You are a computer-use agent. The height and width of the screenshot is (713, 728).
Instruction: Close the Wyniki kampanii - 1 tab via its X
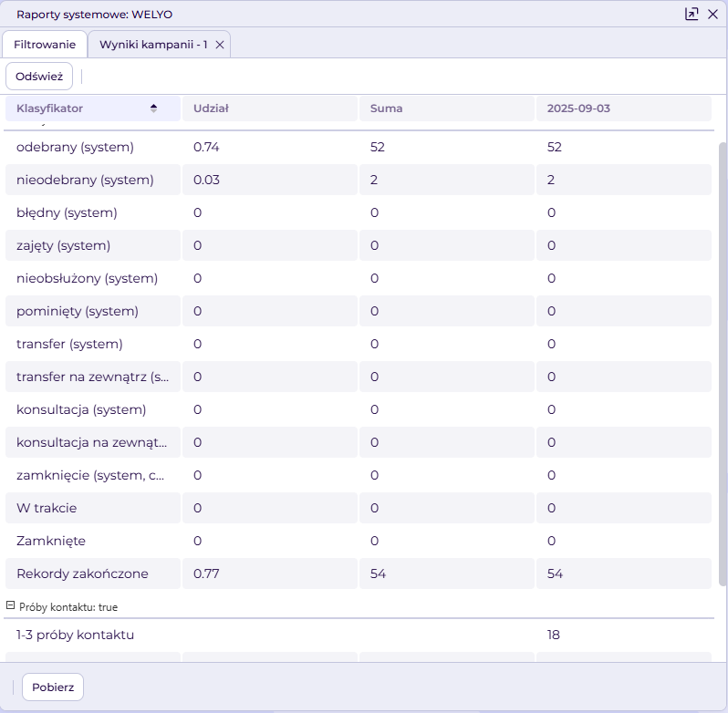[x=220, y=45]
